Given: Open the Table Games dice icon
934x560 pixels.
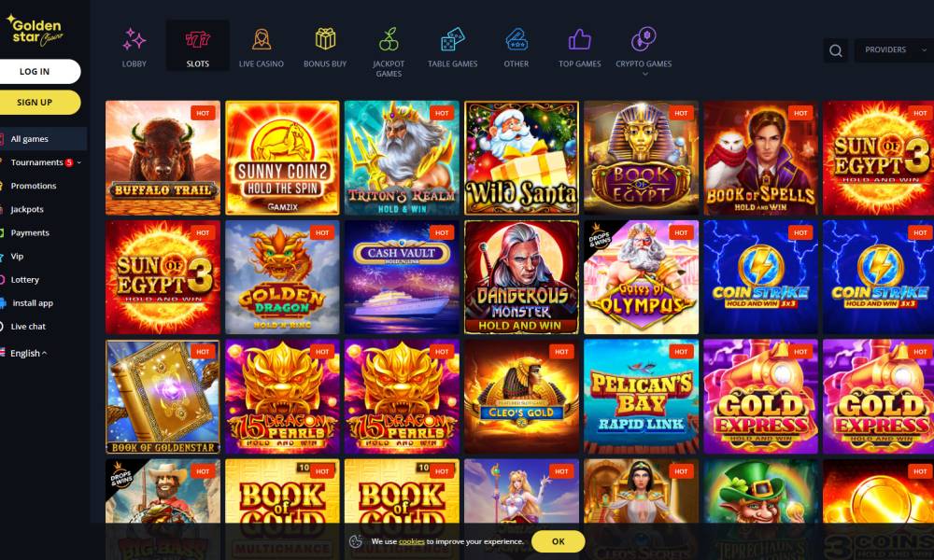Looking at the screenshot, I should click(453, 39).
